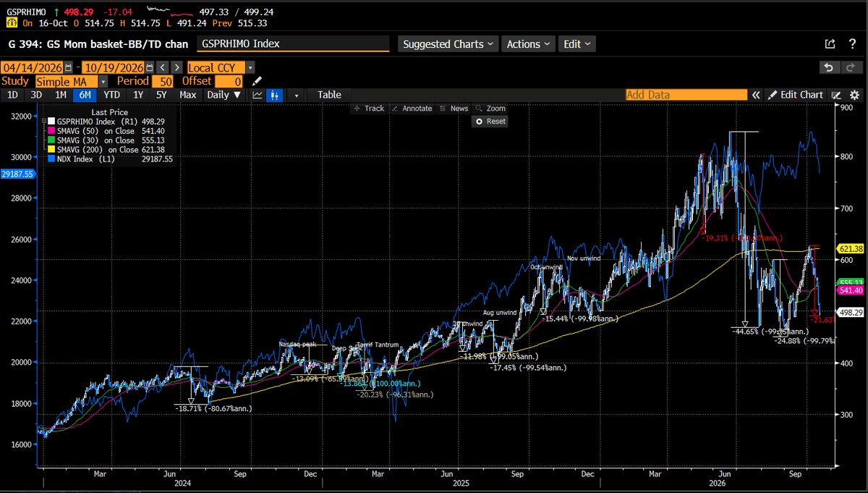Open the Daily periodicity dropdown
This screenshot has height=493, width=868.
tap(224, 95)
